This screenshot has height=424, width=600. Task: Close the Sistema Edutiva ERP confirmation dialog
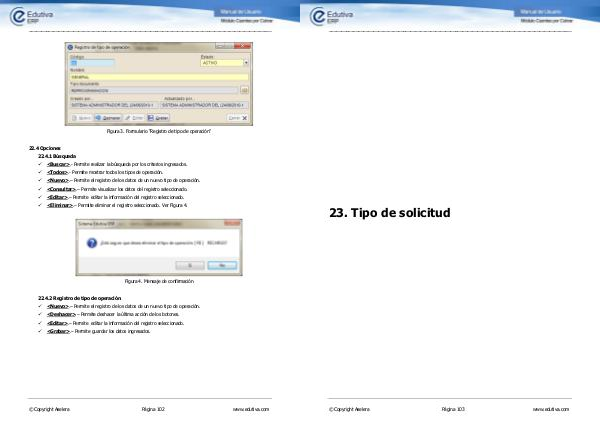click(231, 225)
